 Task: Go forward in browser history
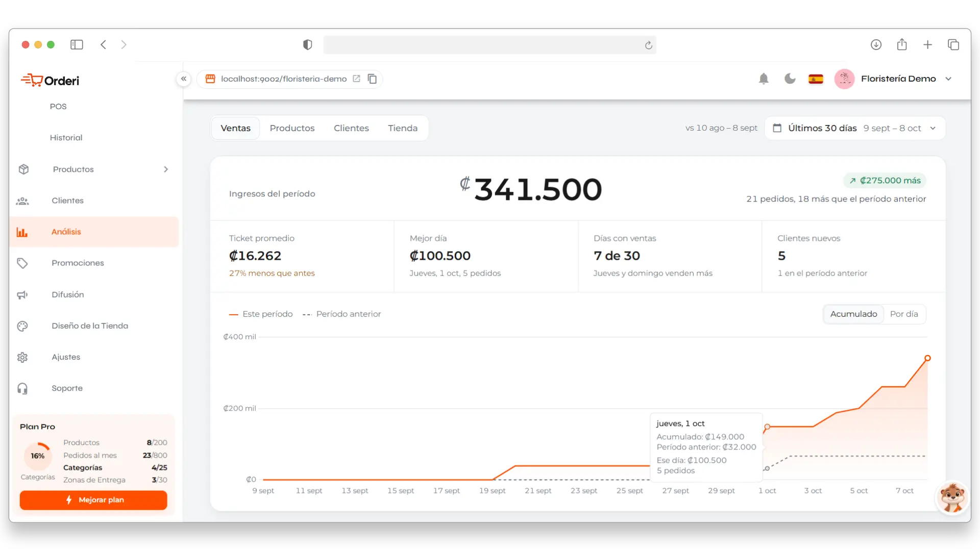124,44
